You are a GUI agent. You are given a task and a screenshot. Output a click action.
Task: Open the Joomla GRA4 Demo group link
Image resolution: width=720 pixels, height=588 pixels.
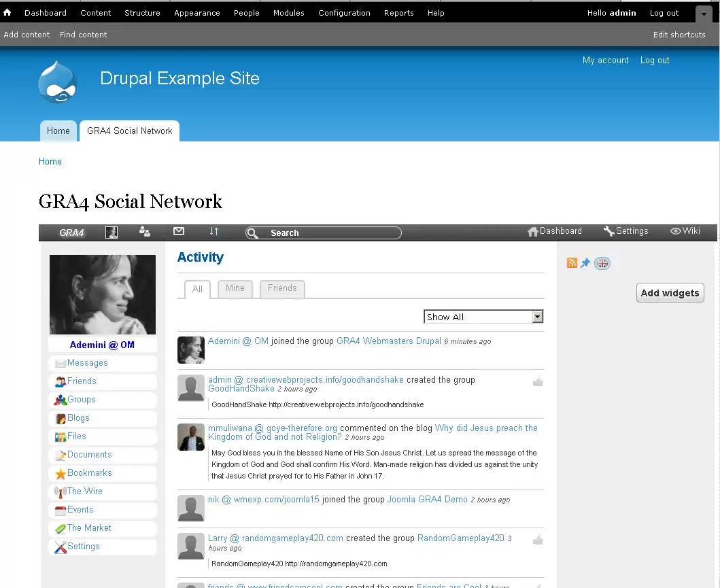point(427,500)
